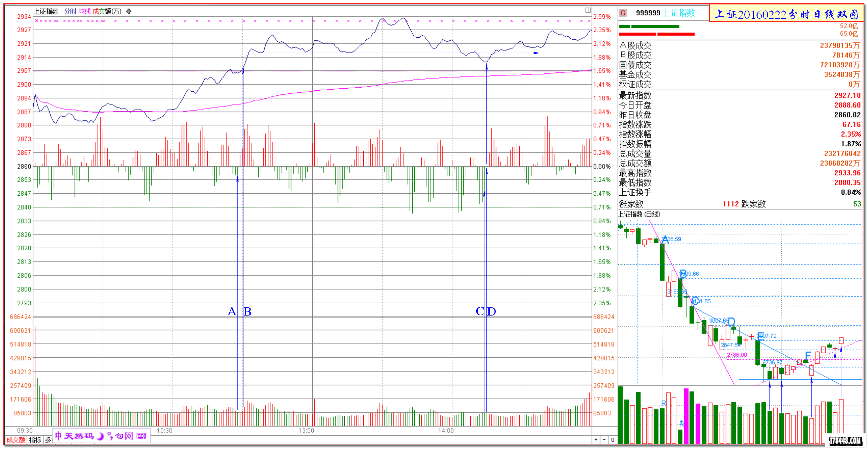868x449 pixels.
Task: Click the 65.0亿 value
Action: coord(849,34)
